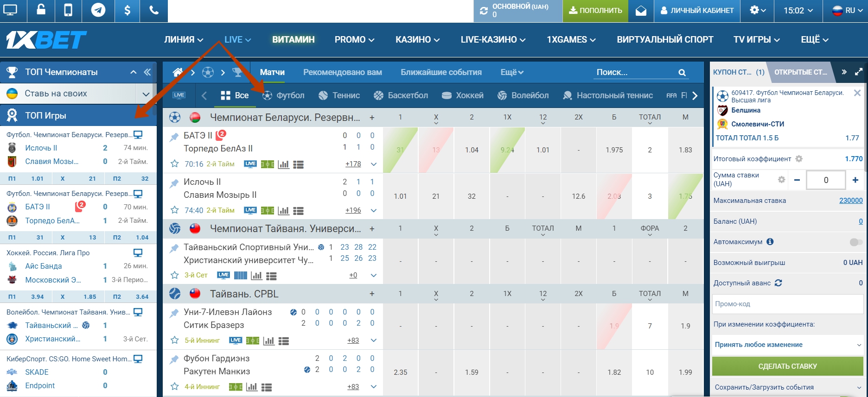Pin the БАТЭ II match
This screenshot has height=397, width=868.
[174, 137]
